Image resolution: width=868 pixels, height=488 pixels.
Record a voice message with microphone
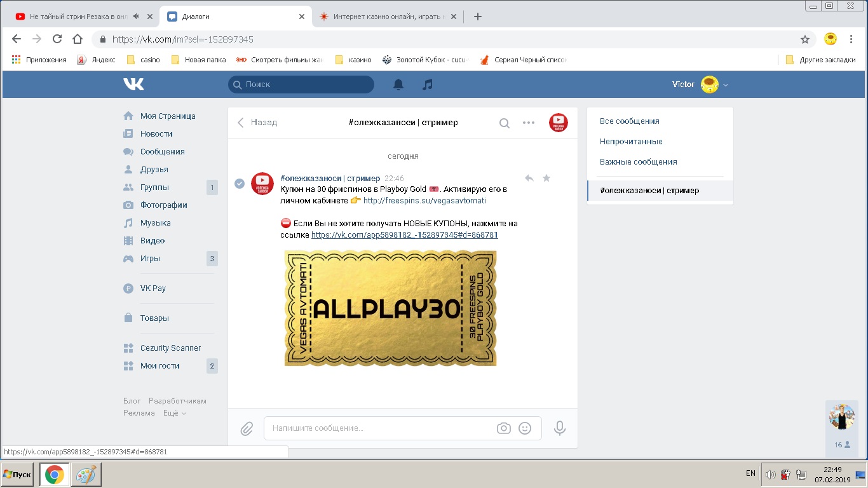560,428
